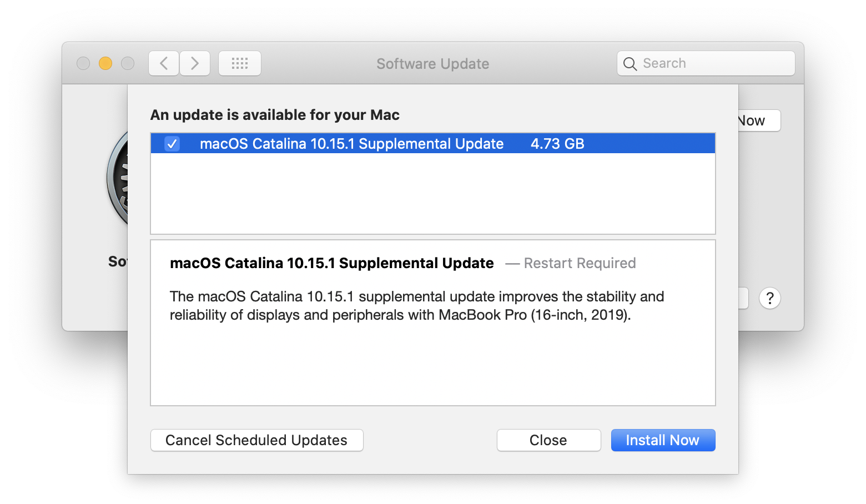The image size is (866, 504).
Task: Click the gray zoom window button
Action: 128,63
